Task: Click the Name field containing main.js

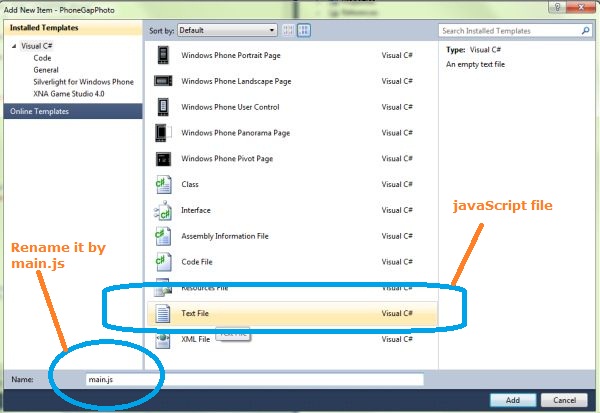Action: point(255,379)
